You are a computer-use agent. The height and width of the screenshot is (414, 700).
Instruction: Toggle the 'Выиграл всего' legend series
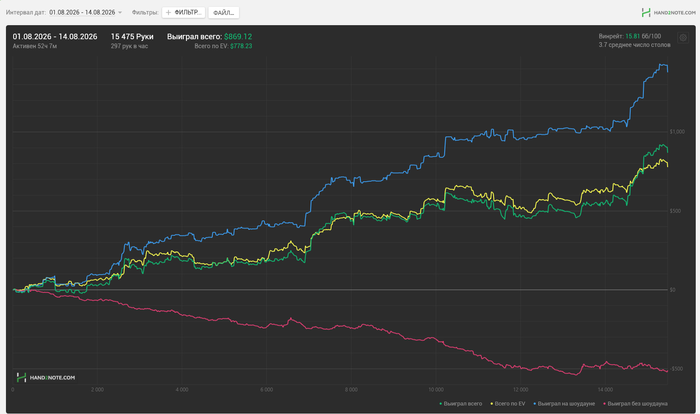coord(461,404)
